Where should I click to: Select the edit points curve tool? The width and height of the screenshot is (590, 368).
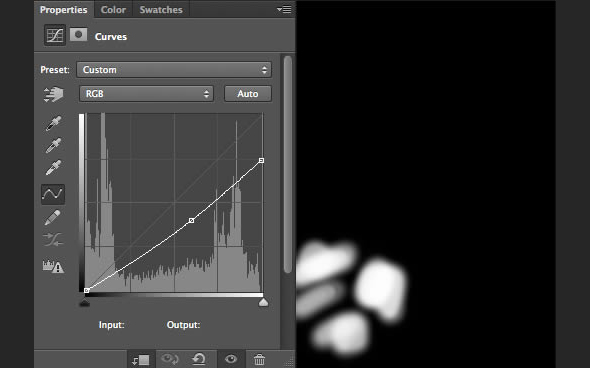coord(53,194)
